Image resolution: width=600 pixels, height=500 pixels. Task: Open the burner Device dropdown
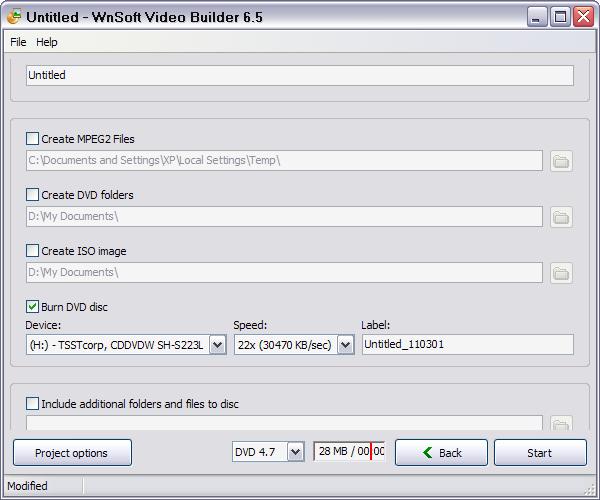pyautogui.click(x=217, y=345)
